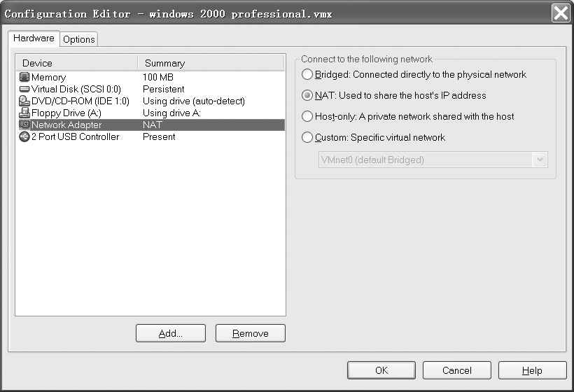
Task: Click the DVD/CD-ROM drive icon
Action: tap(24, 101)
